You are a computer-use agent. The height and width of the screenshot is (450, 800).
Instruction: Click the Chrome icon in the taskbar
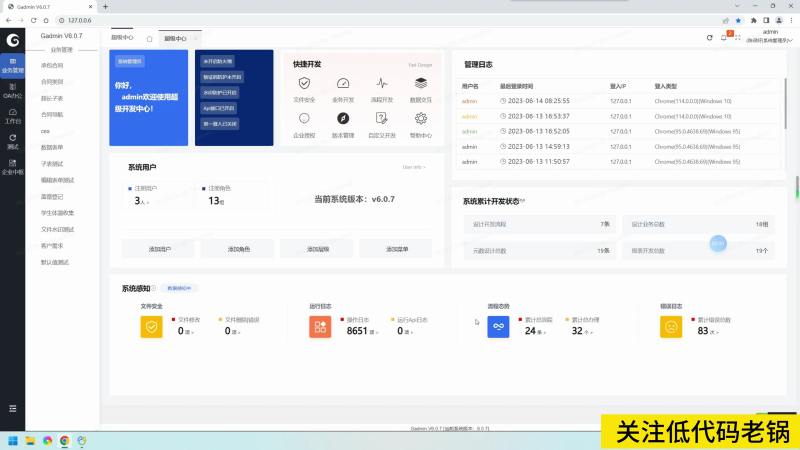pos(64,440)
